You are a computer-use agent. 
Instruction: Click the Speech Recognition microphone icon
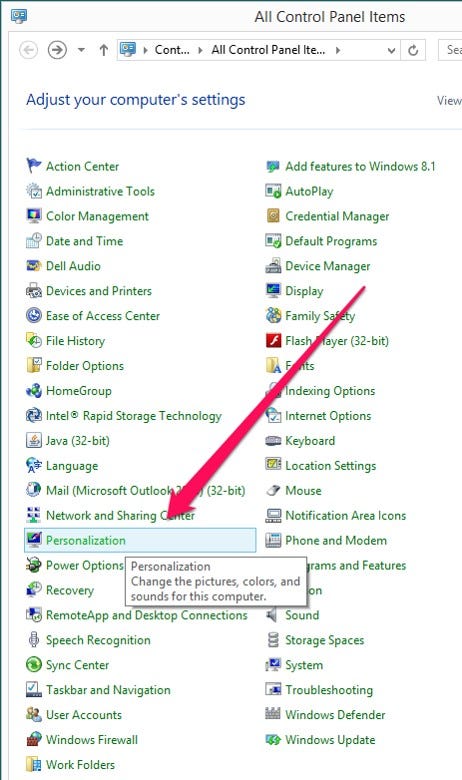pos(33,640)
